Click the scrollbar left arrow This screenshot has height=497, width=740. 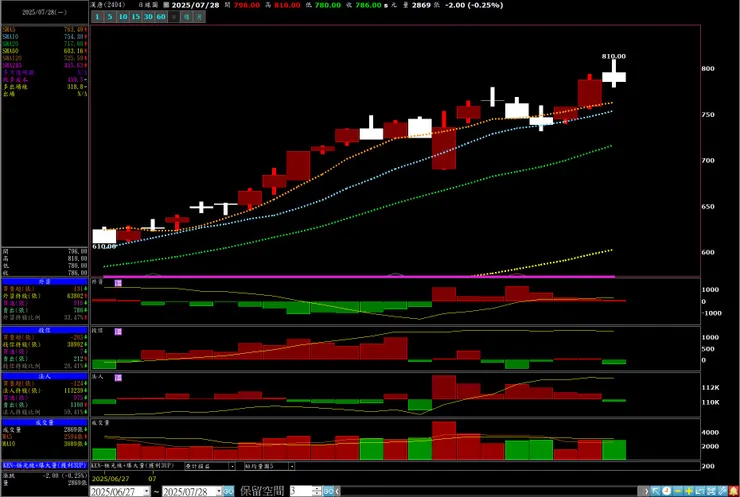click(337, 491)
